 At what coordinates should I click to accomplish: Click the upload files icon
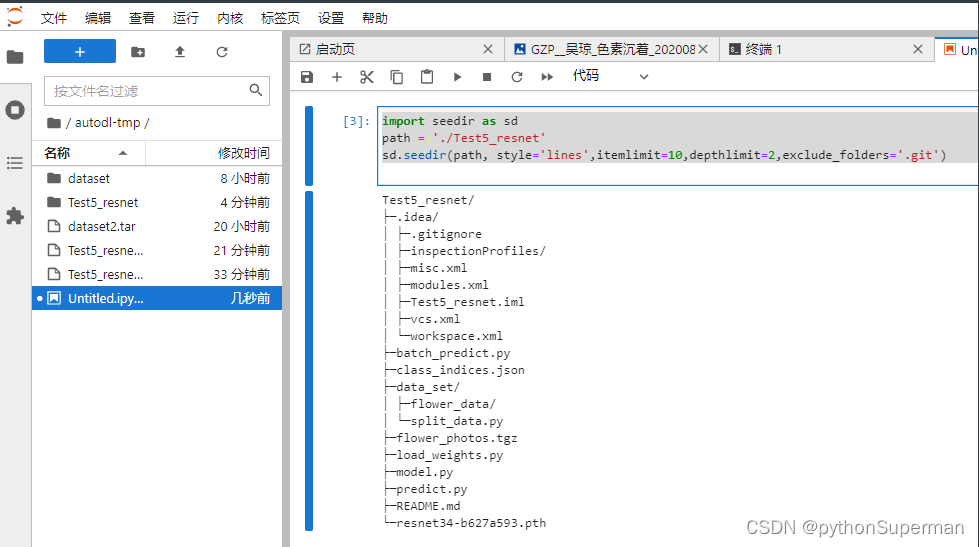pos(180,52)
